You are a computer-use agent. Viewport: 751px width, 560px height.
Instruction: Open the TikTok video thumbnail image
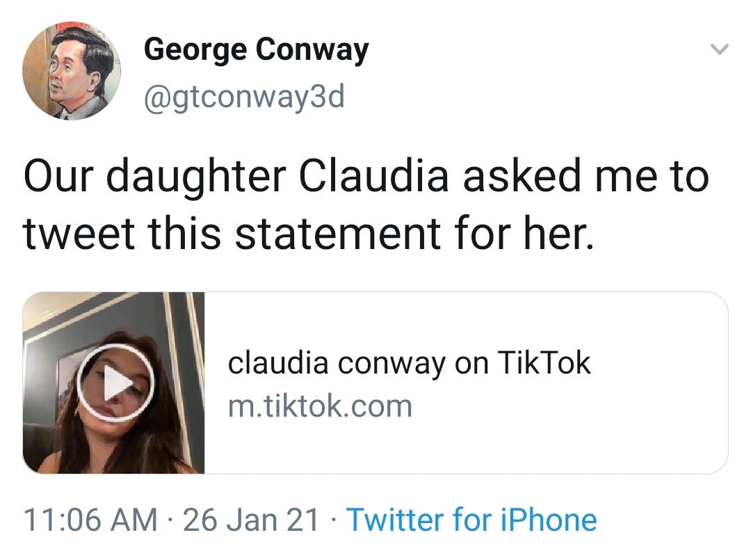(113, 383)
